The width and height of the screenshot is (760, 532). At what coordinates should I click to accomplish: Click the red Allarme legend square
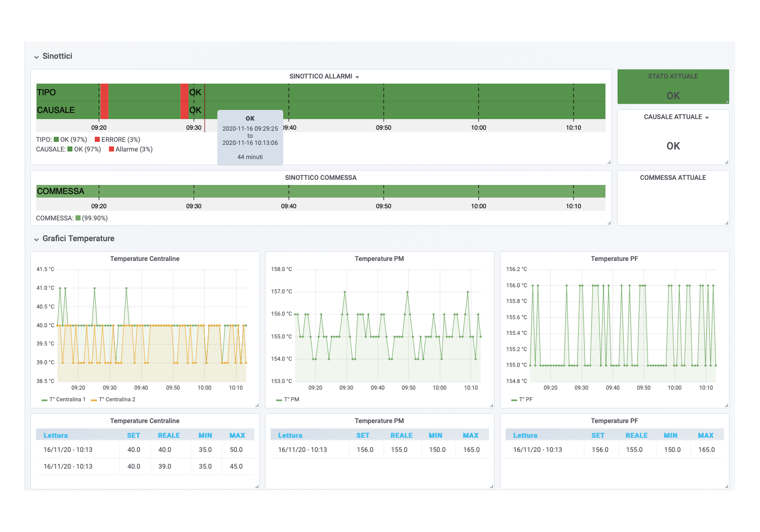pyautogui.click(x=111, y=149)
